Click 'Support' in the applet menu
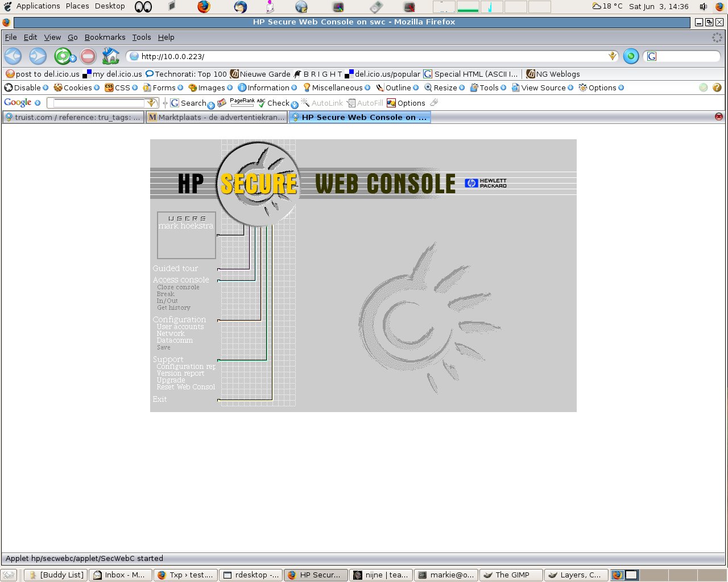728x582 pixels. [168, 359]
